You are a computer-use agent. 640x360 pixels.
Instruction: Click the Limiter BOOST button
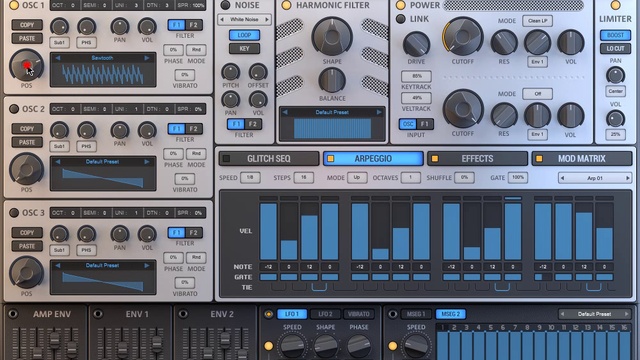click(615, 35)
